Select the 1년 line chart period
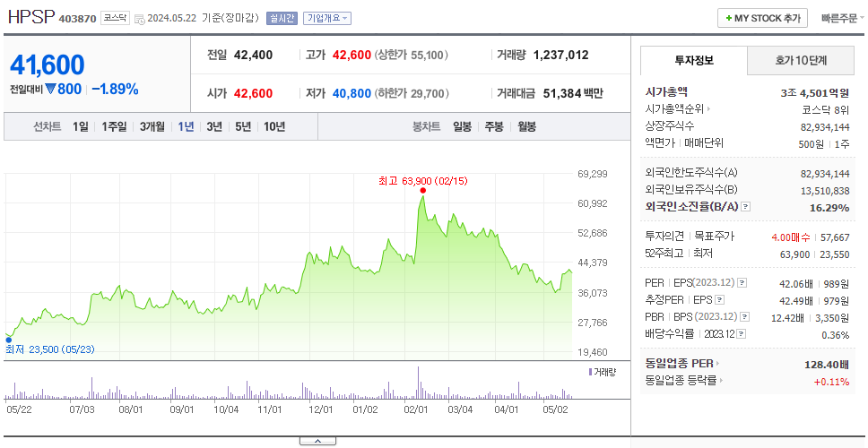868x448 pixels. point(186,126)
